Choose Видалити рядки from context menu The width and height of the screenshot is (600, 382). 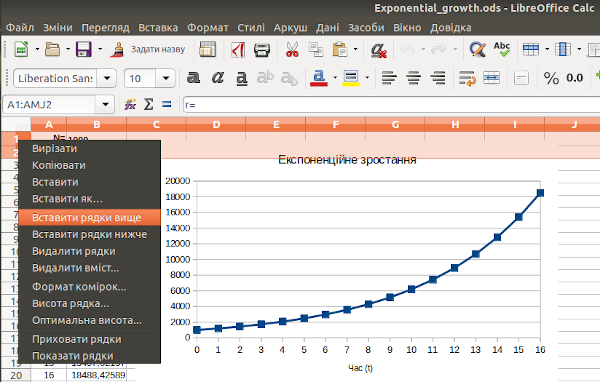pyautogui.click(x=90, y=251)
